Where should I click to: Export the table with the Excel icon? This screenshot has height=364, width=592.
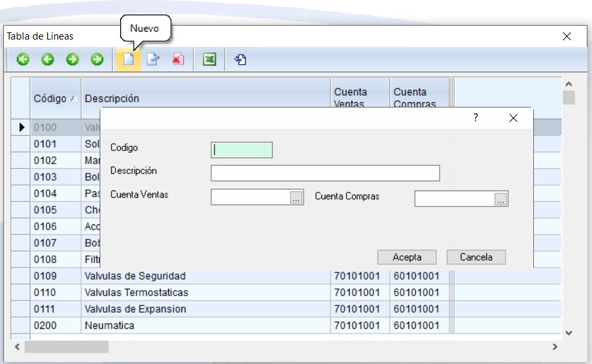coord(209,60)
